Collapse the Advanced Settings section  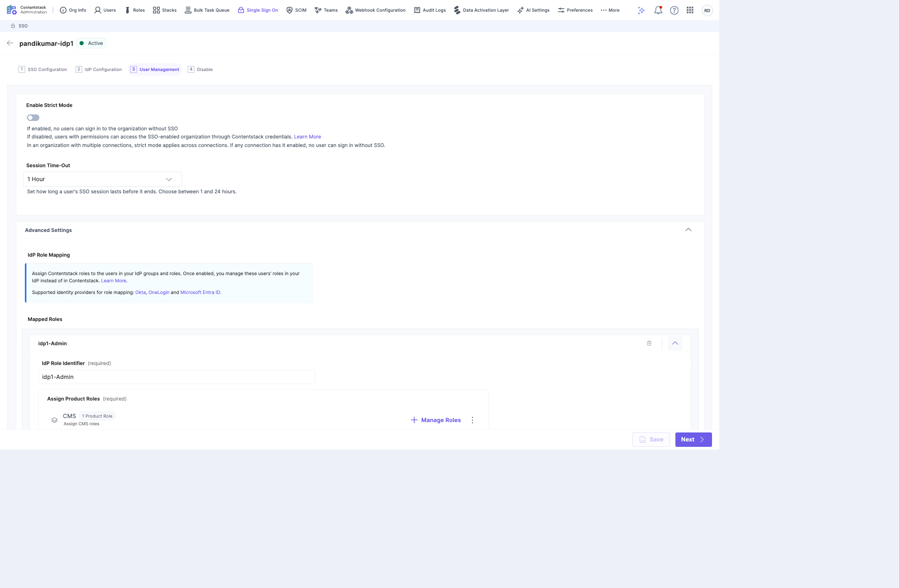click(688, 230)
